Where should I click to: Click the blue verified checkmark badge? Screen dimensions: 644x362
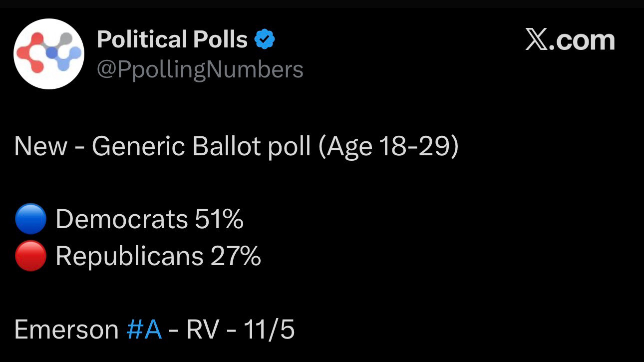(265, 39)
